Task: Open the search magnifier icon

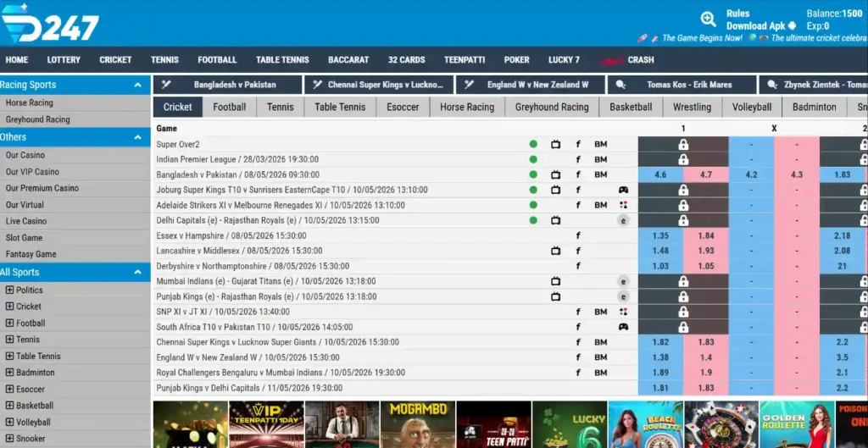Action: [708, 19]
